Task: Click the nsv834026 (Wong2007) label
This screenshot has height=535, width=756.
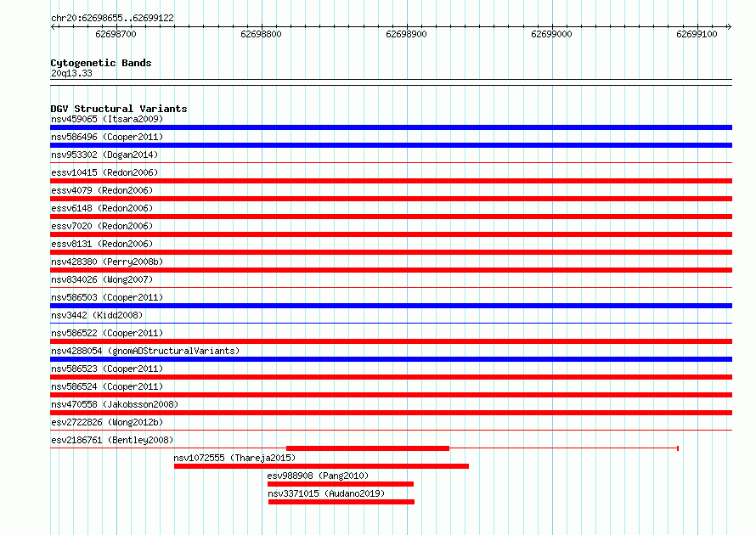Action: pyautogui.click(x=102, y=279)
